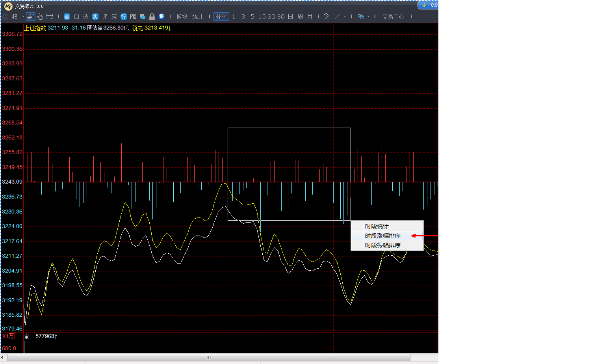Click the 板块 sector button
The width and height of the screenshot is (605, 364).
pos(182,17)
